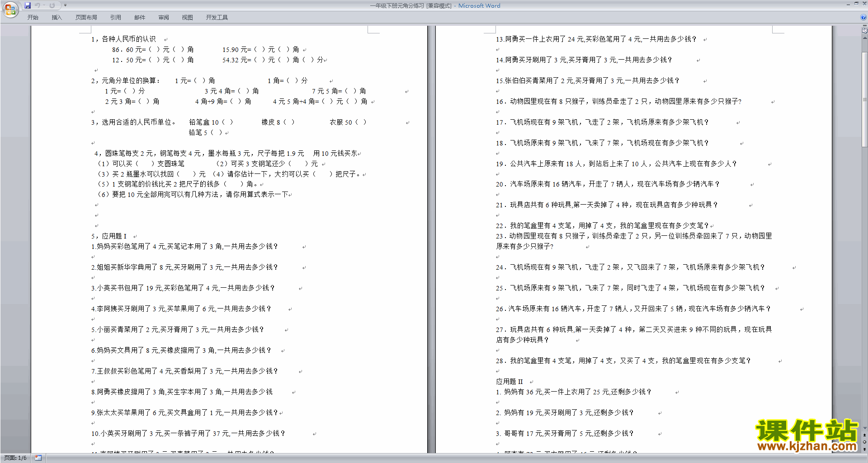This screenshot has width=868, height=463.
Task: Go to next page double-arrow button
Action: click(x=865, y=449)
